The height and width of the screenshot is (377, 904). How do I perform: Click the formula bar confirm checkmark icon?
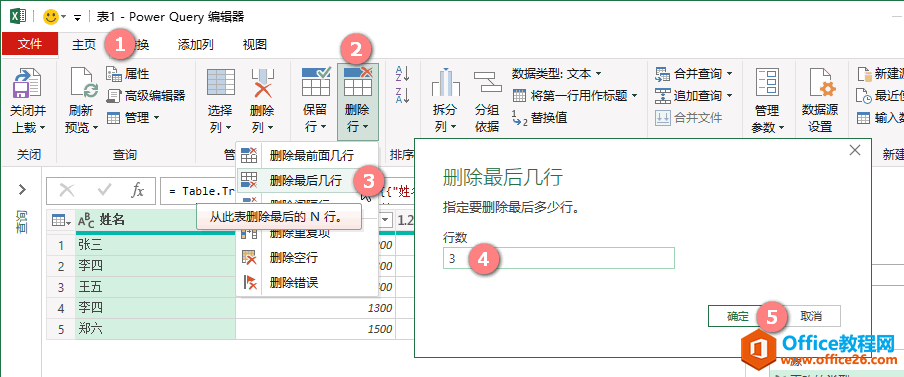(104, 191)
